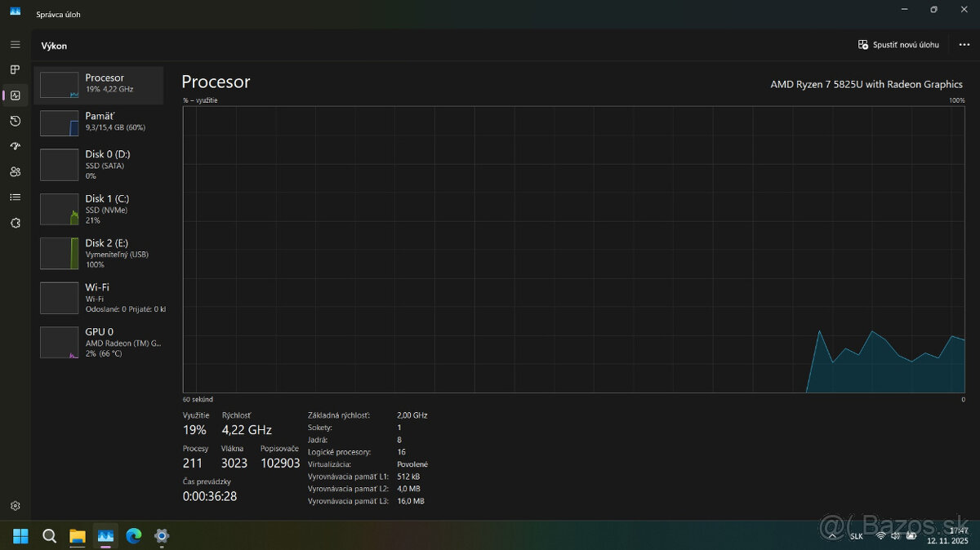The height and width of the screenshot is (550, 980).
Task: Open Task Manager settings gear icon
Action: tap(15, 506)
